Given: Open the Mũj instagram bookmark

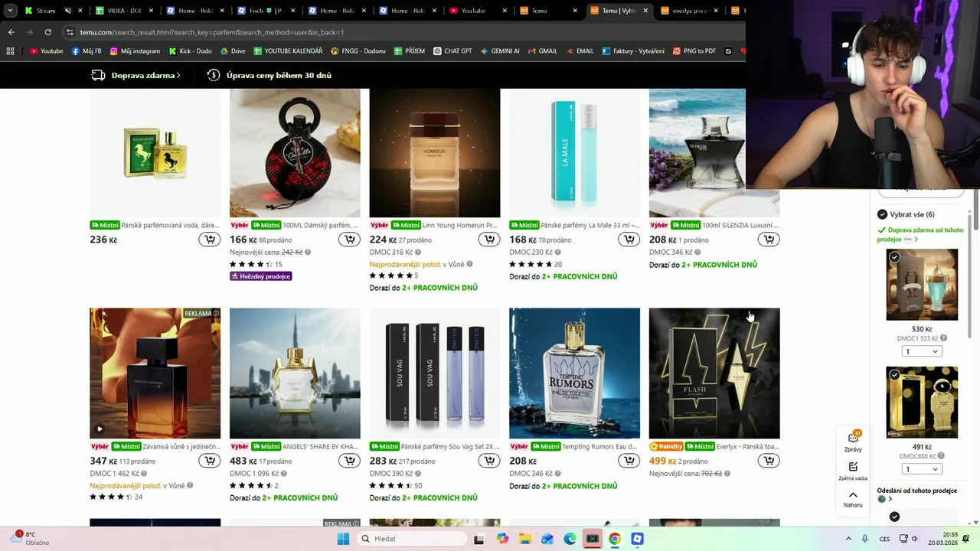Looking at the screenshot, I should [135, 51].
